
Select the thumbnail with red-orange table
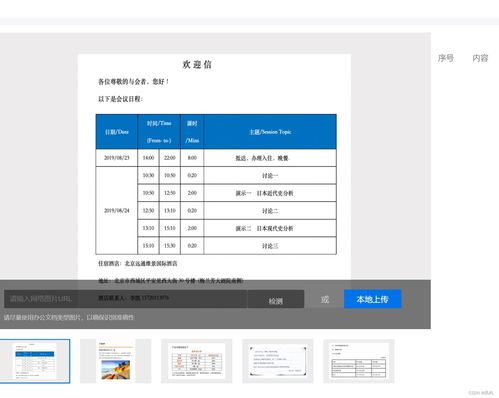pos(197,361)
